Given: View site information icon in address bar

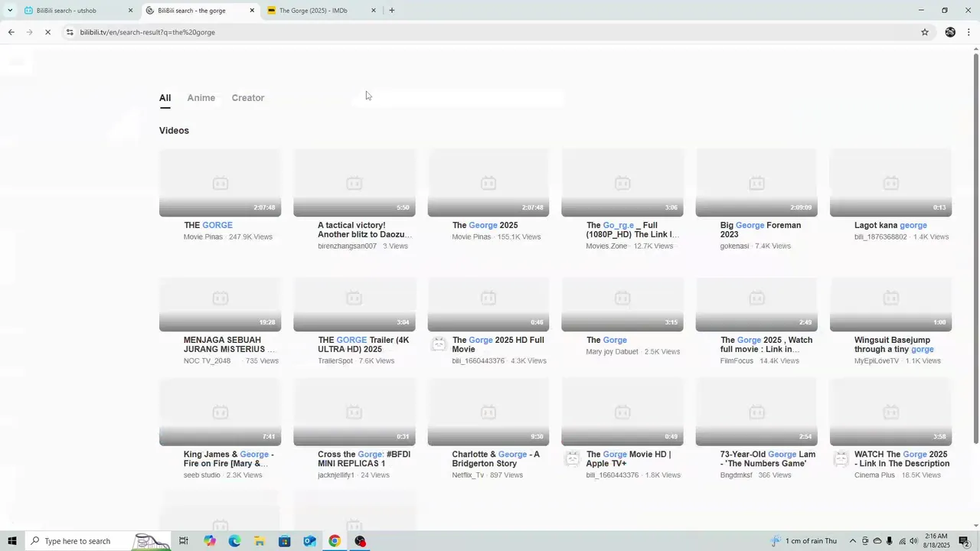Looking at the screenshot, I should pyautogui.click(x=70, y=32).
